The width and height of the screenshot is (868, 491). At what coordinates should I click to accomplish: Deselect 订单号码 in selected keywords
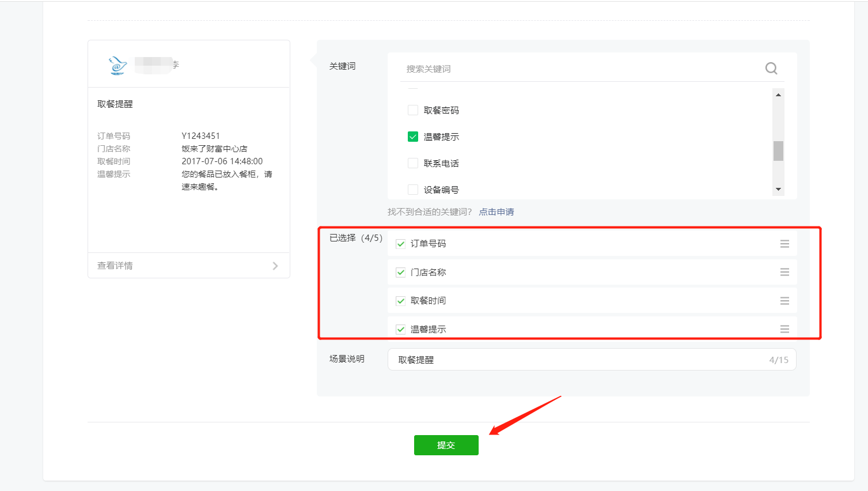point(401,244)
